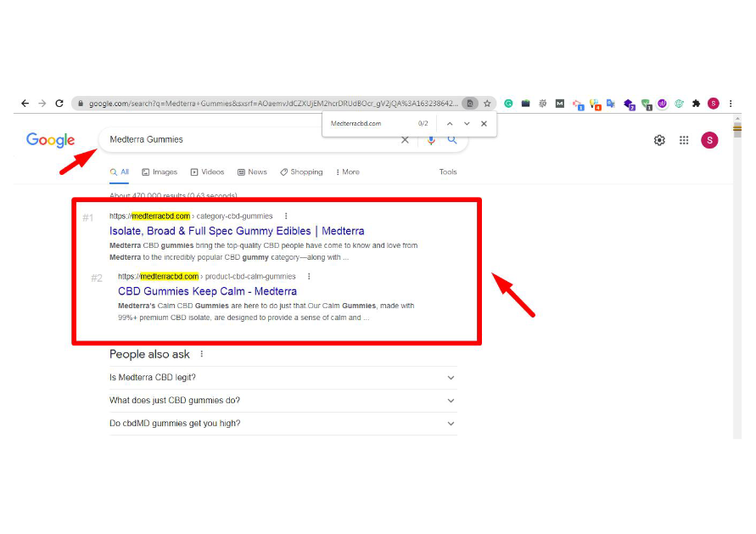Click the green shield extension with the 1 badge
756x534 pixels.
pos(647,104)
